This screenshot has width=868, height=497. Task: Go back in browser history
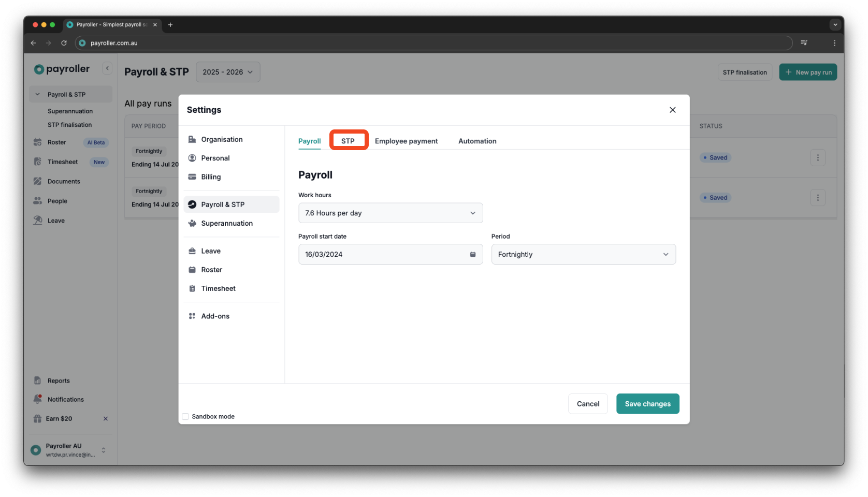tap(33, 43)
